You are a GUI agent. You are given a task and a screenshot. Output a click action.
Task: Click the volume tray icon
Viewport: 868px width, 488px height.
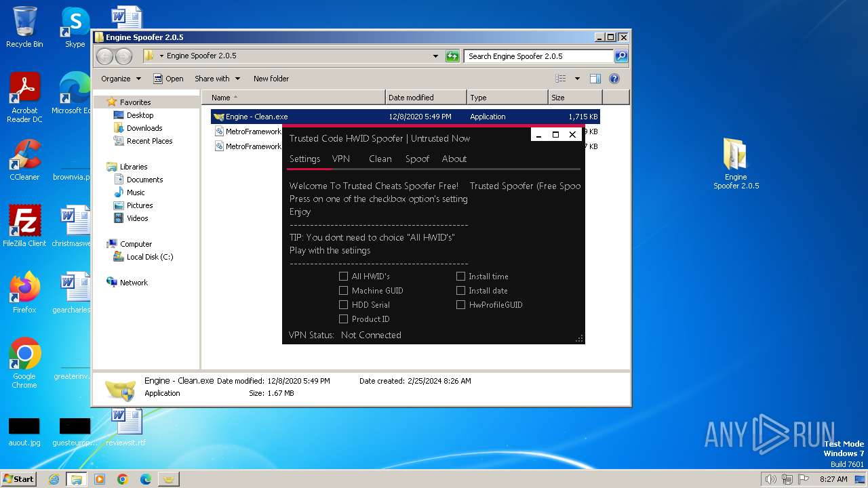[x=770, y=479]
